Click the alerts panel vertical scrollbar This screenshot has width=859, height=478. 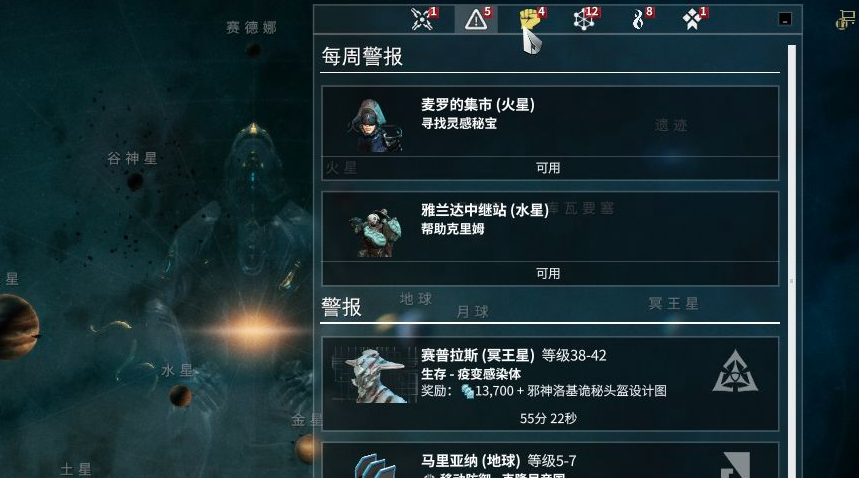point(792,261)
